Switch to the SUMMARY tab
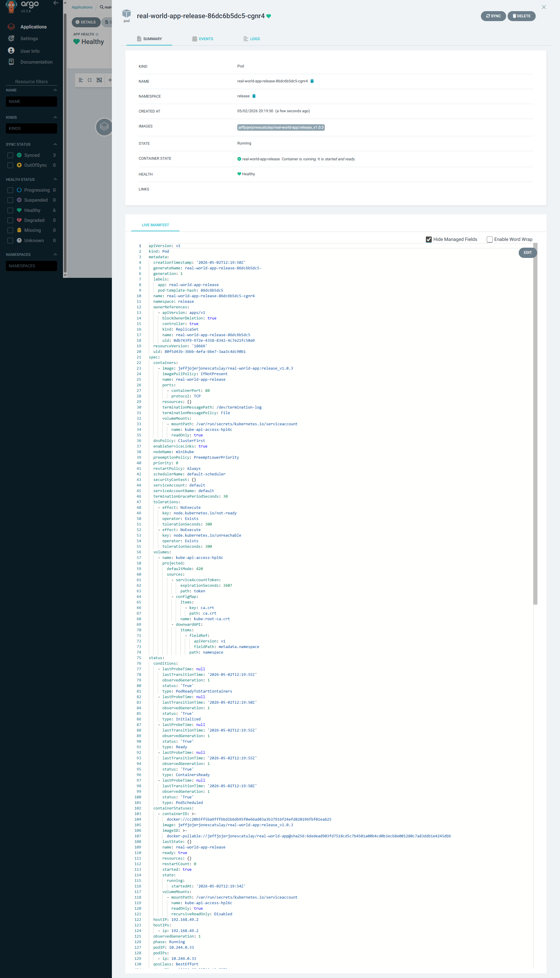560x978 pixels. [149, 39]
